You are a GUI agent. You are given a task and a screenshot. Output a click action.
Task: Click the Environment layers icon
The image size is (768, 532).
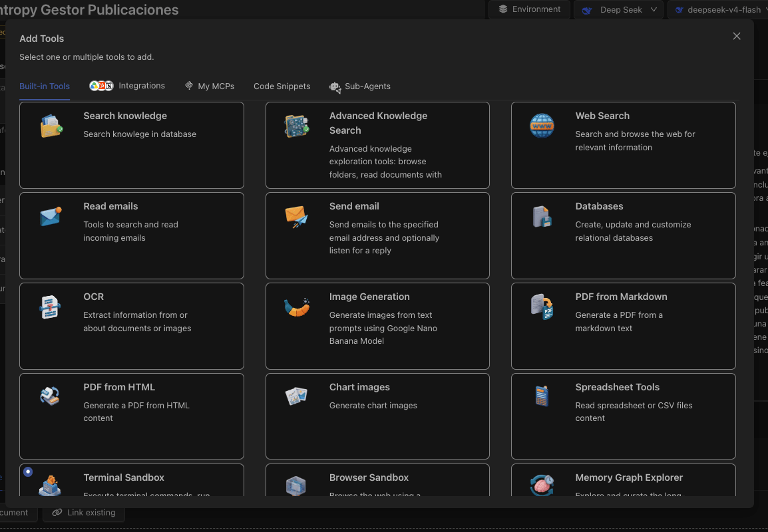pos(503,9)
